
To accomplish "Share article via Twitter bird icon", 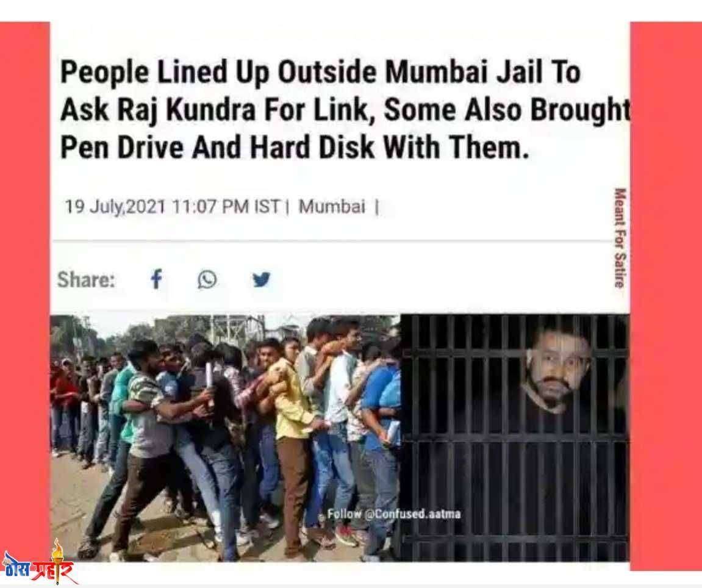I will pyautogui.click(x=262, y=279).
